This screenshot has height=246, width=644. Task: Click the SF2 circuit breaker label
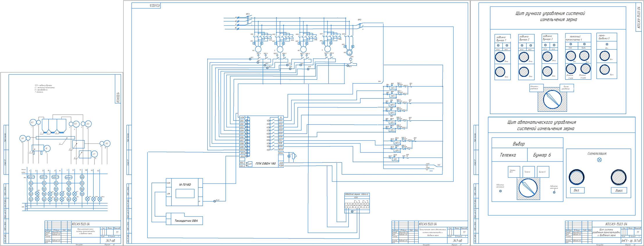360,20
